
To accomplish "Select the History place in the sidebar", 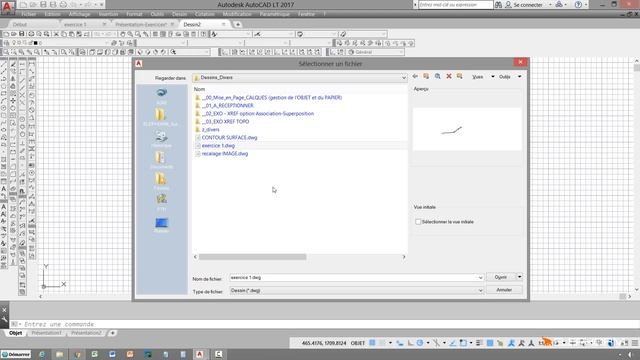I will (161, 138).
